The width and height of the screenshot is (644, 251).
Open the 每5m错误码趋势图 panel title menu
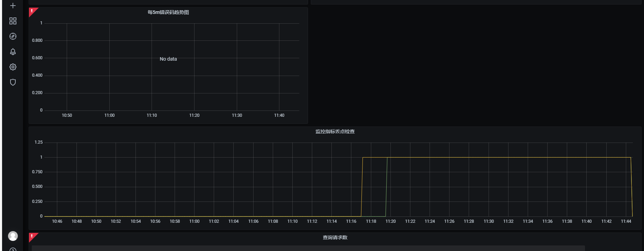pos(168,12)
